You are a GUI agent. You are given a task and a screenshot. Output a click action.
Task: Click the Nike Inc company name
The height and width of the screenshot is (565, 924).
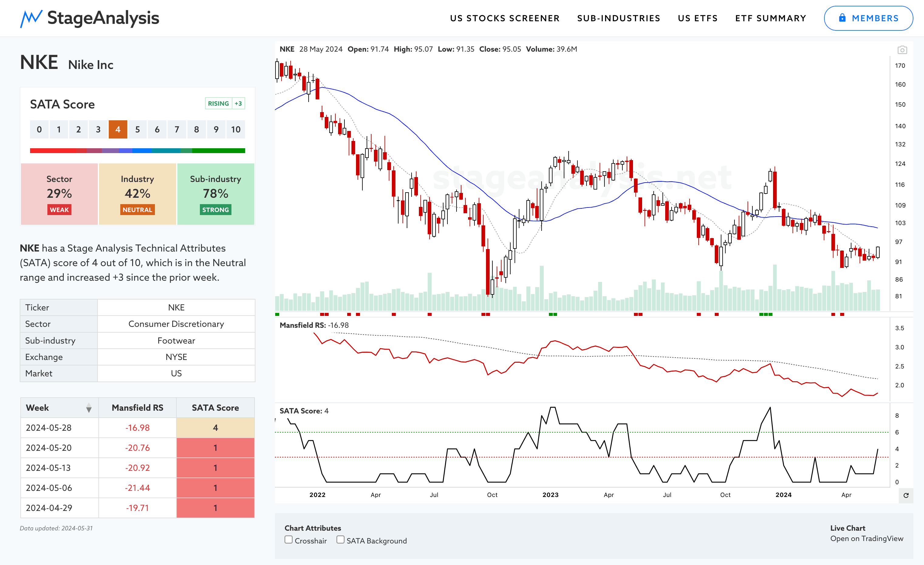(x=91, y=65)
